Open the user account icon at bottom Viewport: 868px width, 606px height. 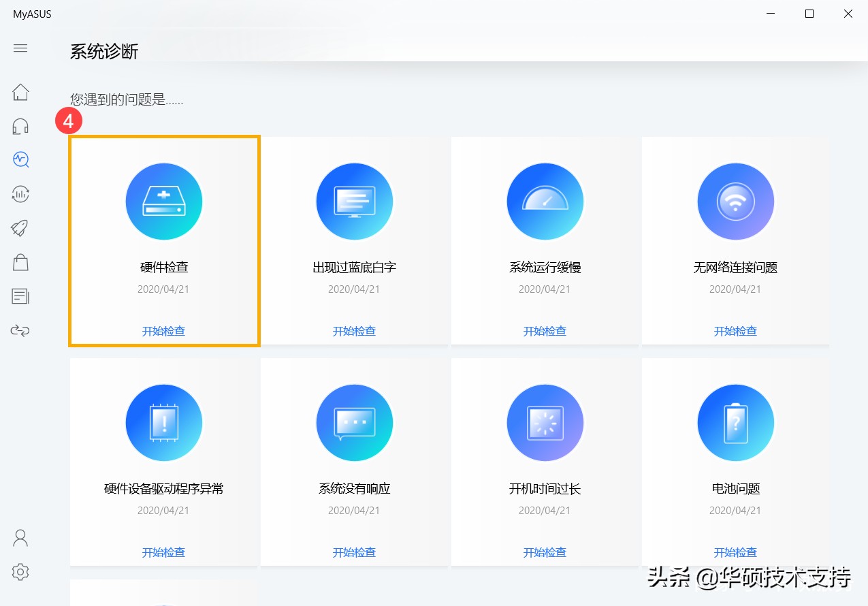coord(20,537)
